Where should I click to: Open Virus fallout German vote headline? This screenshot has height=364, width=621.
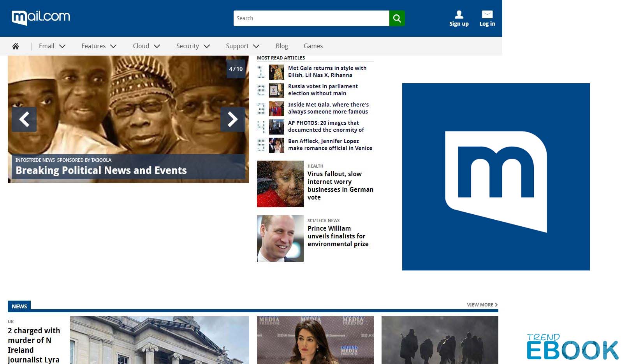click(x=340, y=185)
